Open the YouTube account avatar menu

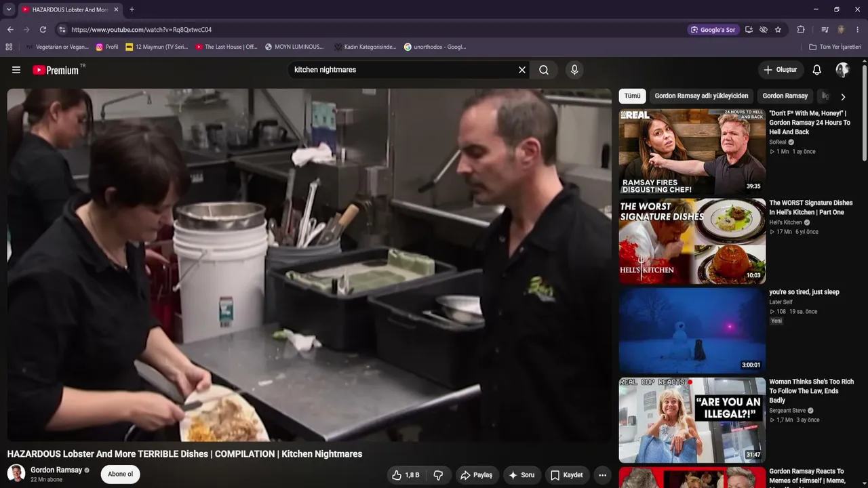pos(843,70)
